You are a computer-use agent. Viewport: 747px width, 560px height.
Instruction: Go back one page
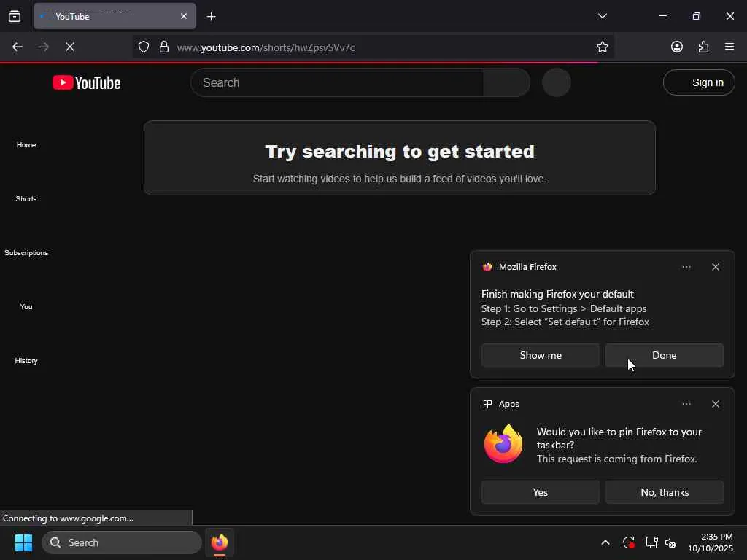point(18,47)
